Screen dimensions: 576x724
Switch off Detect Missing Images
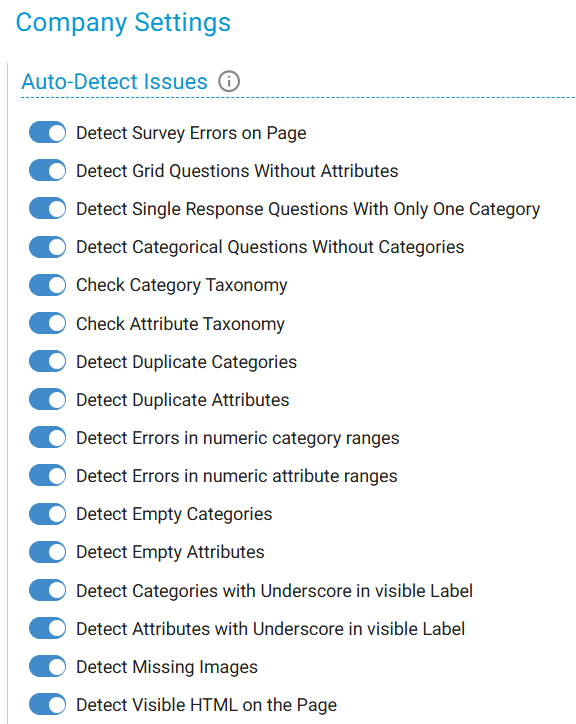click(48, 666)
